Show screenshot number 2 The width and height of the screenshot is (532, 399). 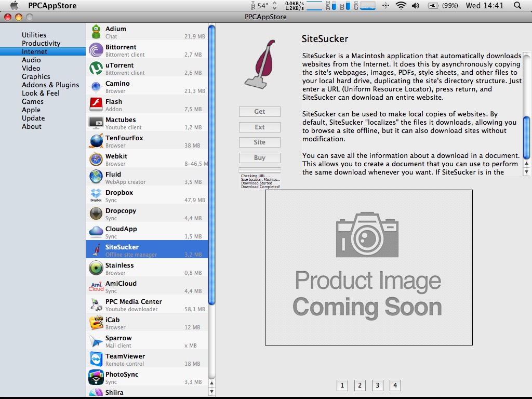360,385
